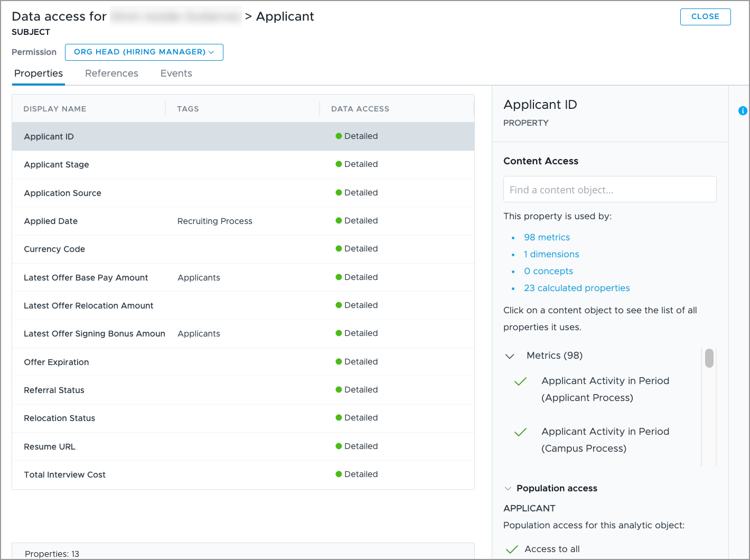Click the Find a content object search field
Screen dimensions: 750x560
pos(610,189)
